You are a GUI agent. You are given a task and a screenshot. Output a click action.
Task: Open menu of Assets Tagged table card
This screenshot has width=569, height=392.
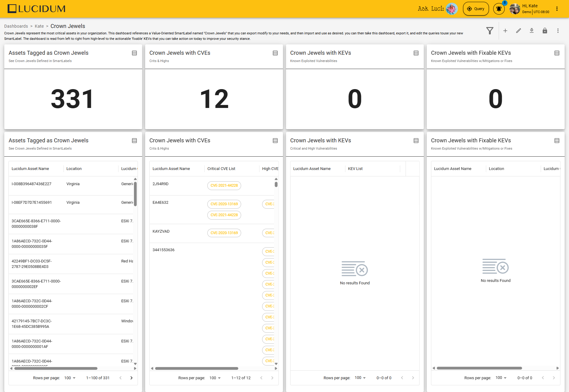pos(134,140)
